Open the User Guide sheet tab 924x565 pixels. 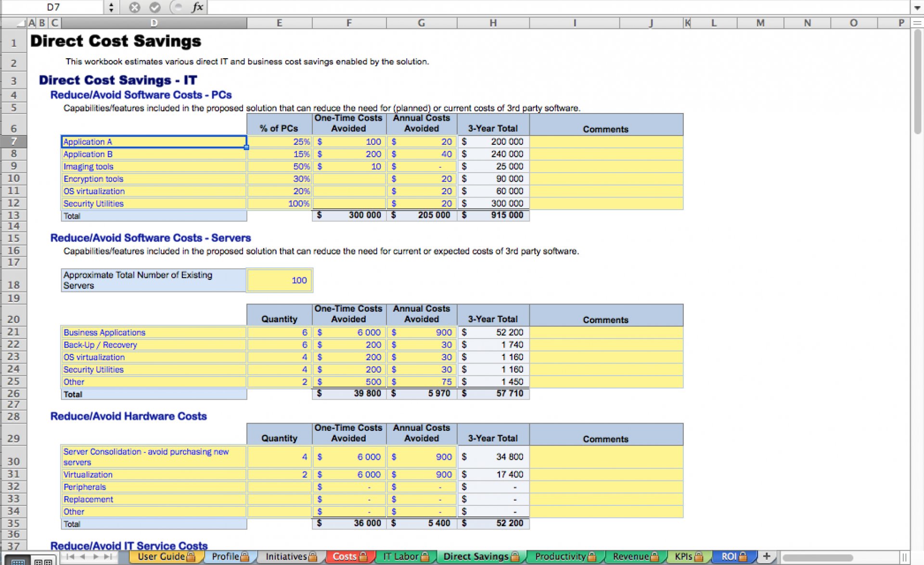point(166,557)
